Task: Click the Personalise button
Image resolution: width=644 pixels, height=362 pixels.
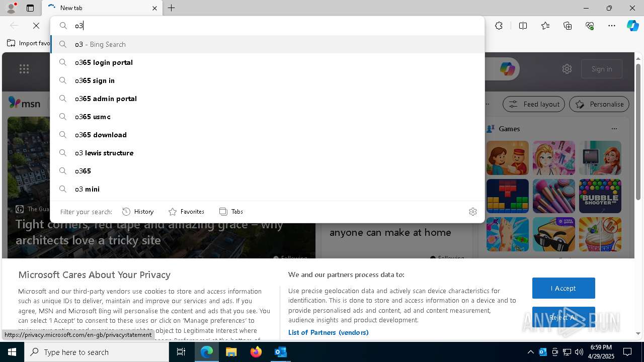Action: pos(599,104)
